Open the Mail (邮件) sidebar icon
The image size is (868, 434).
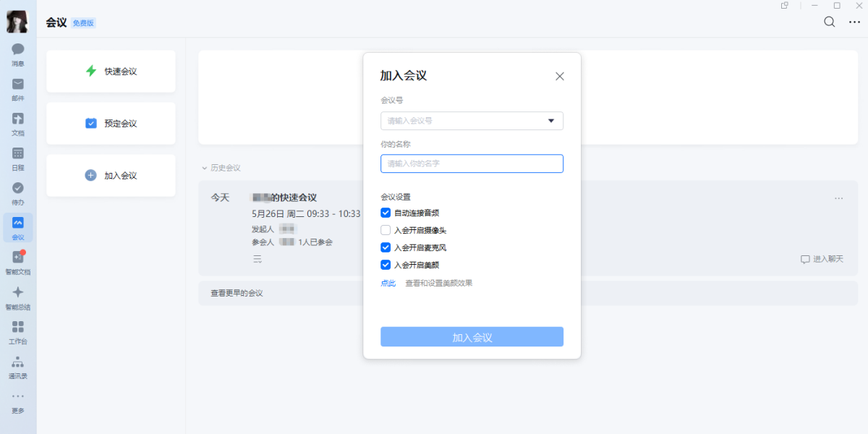[18, 89]
